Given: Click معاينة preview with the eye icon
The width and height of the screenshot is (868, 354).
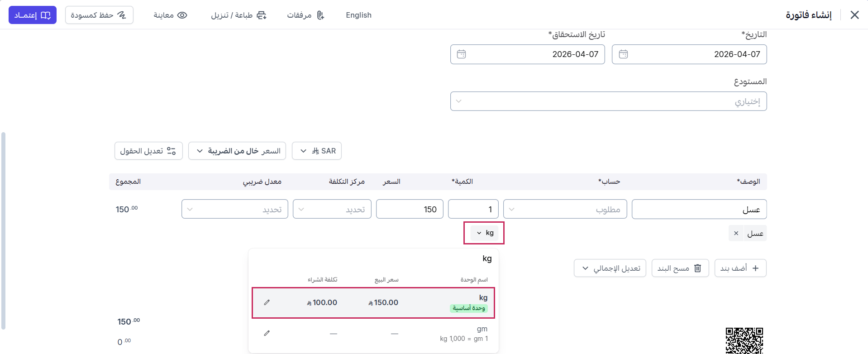Looking at the screenshot, I should click(x=170, y=15).
